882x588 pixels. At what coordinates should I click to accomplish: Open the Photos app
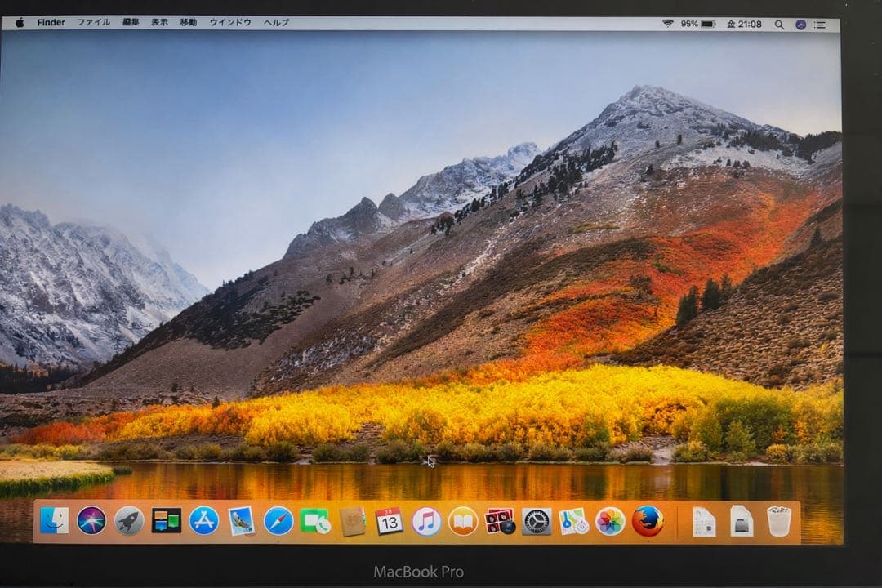[608, 521]
